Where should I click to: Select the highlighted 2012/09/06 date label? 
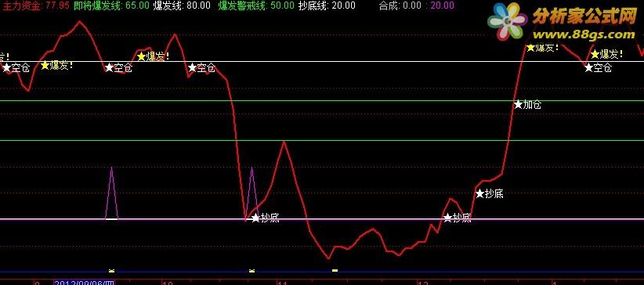click(84, 283)
